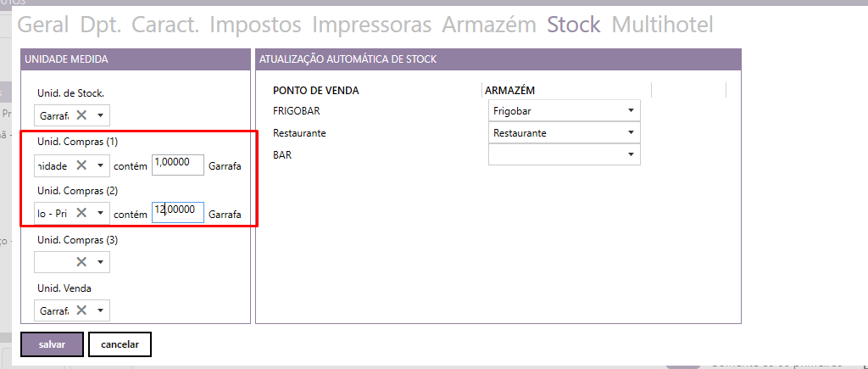
Task: Open Unid. Compras (1) unit dropdown
Action: (x=100, y=165)
